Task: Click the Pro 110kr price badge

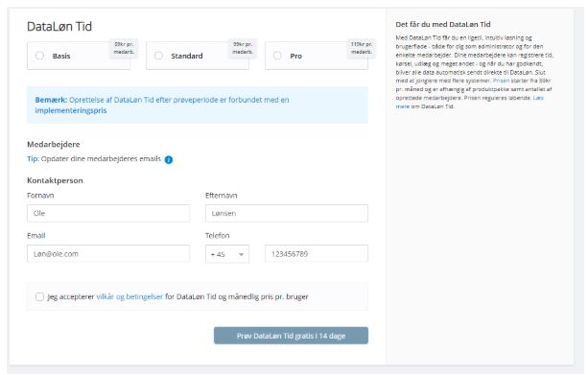Action: tap(362, 48)
